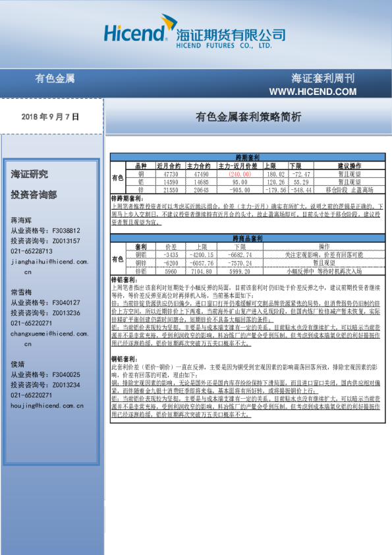Screen dimensions: 392x555
Task: Click the title 有色金属套利策略简析
Action: click(248, 117)
